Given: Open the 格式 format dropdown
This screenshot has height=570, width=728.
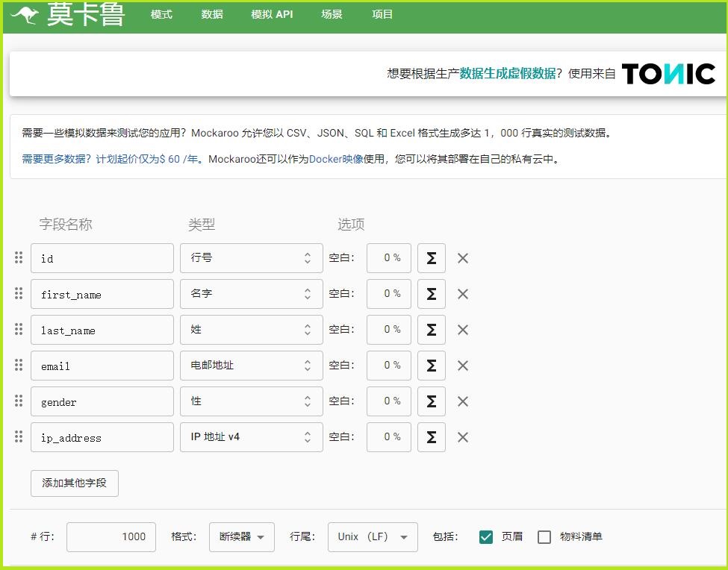Looking at the screenshot, I should click(241, 537).
